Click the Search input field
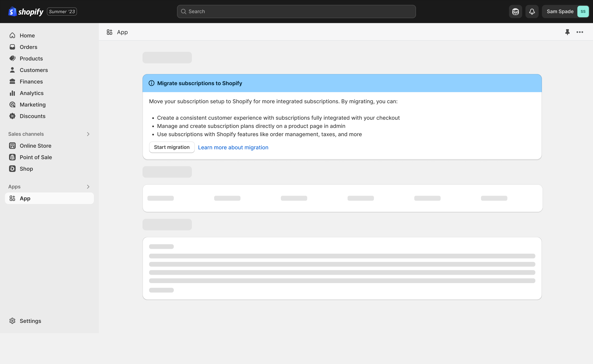The height and width of the screenshot is (364, 593). (x=296, y=12)
